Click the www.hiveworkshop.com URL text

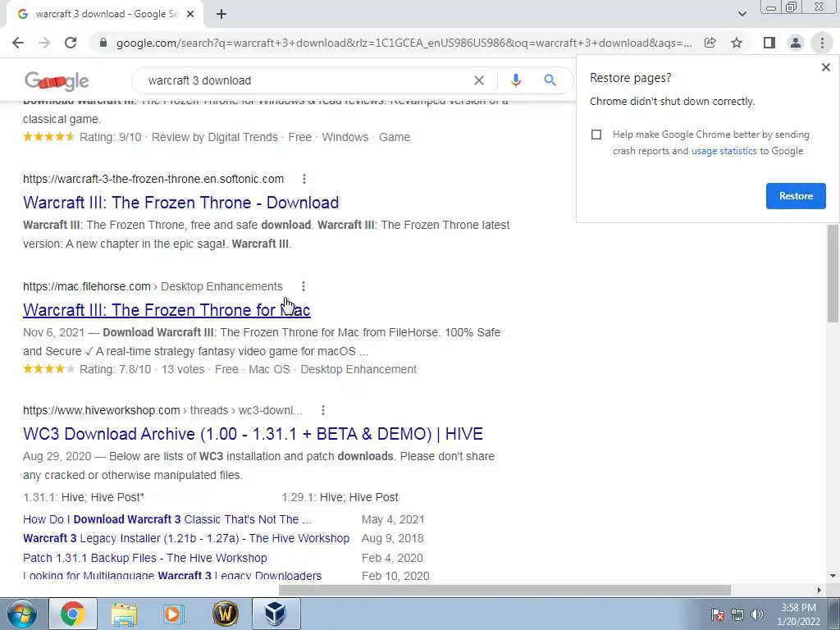click(x=101, y=410)
